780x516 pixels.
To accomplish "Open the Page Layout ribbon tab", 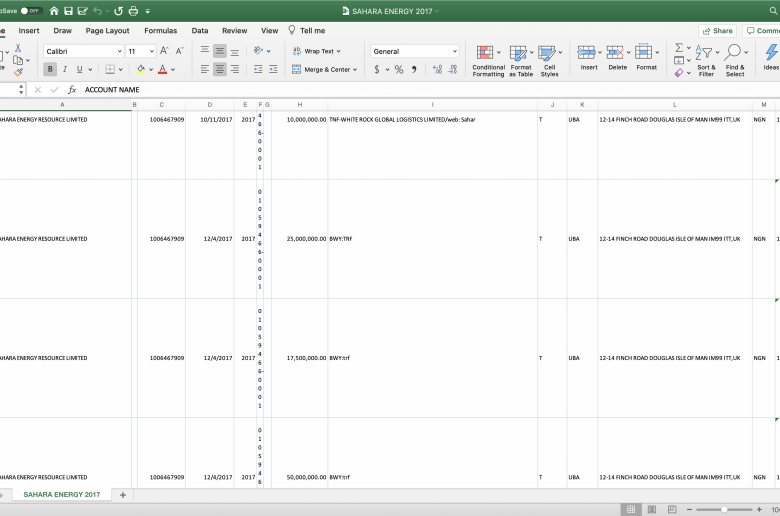I will tap(107, 30).
